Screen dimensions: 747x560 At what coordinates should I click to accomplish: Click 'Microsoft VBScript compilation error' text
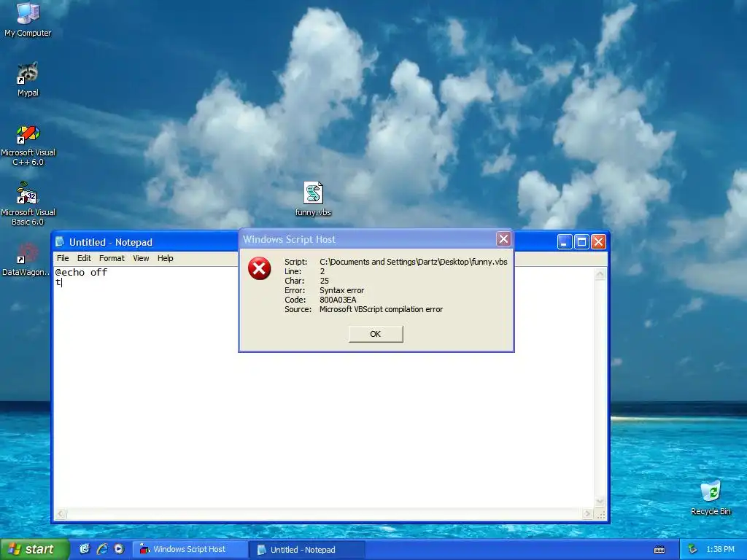coord(381,309)
